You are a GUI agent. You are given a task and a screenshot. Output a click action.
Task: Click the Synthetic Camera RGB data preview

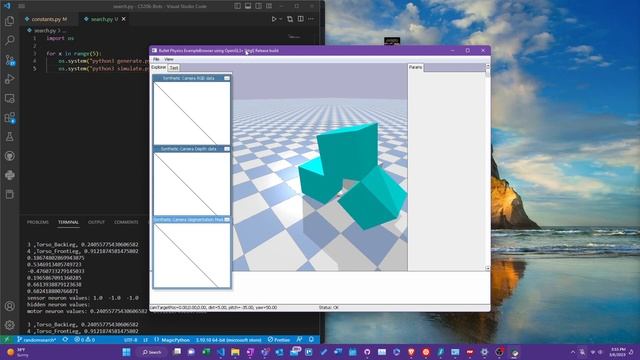click(x=192, y=113)
